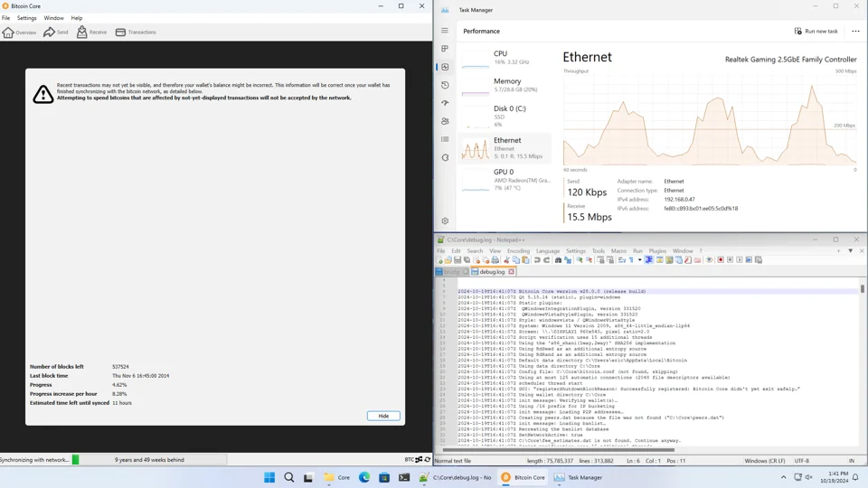The image size is (868, 488).
Task: Select CPU in Performance list
Action: click(506, 58)
